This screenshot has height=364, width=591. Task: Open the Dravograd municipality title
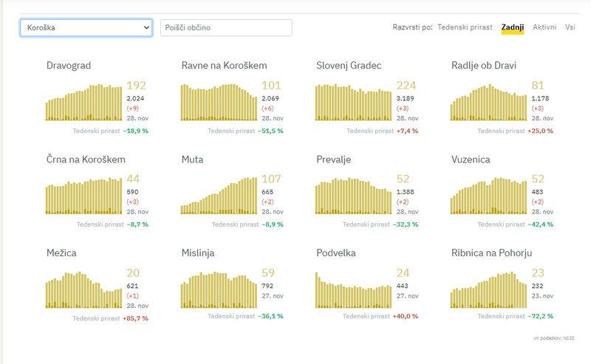click(69, 66)
